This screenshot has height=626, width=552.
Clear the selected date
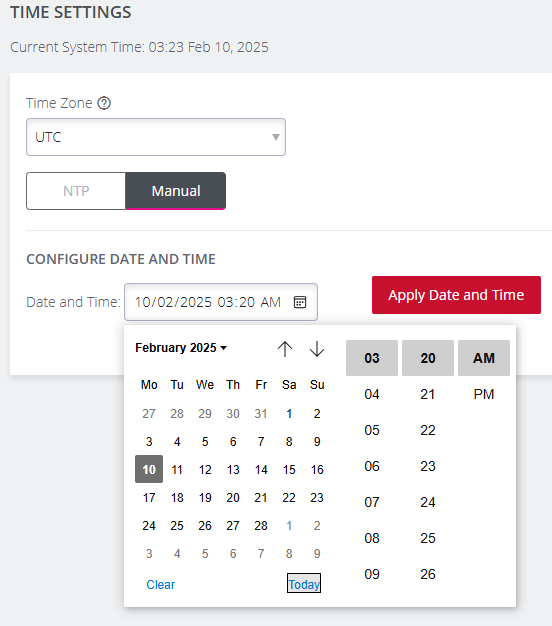pyautogui.click(x=160, y=584)
